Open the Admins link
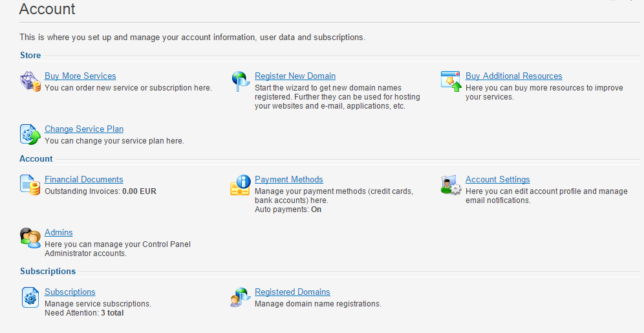644x333 pixels. pos(59,232)
